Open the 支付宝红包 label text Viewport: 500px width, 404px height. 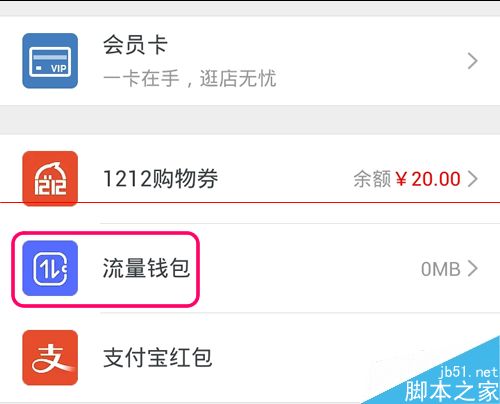coord(157,358)
